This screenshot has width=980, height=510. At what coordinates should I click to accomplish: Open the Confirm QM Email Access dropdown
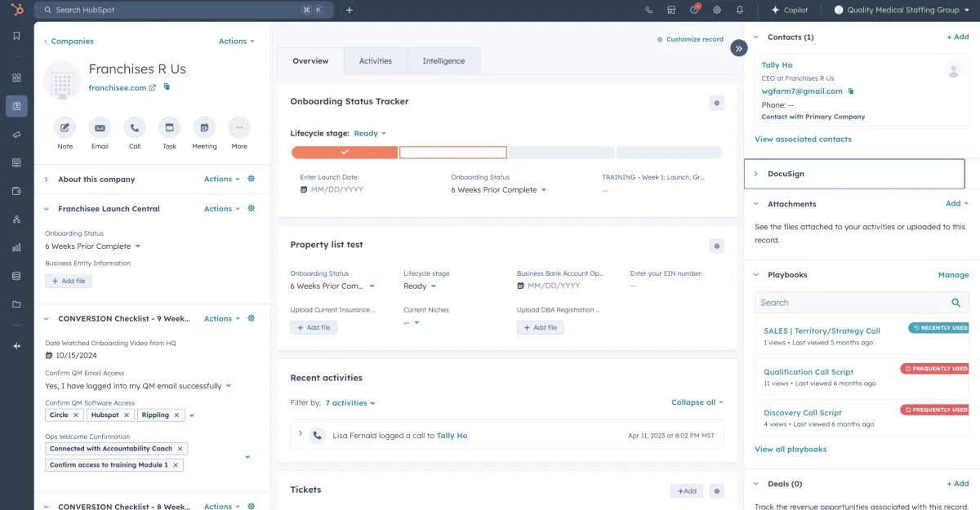(x=138, y=386)
